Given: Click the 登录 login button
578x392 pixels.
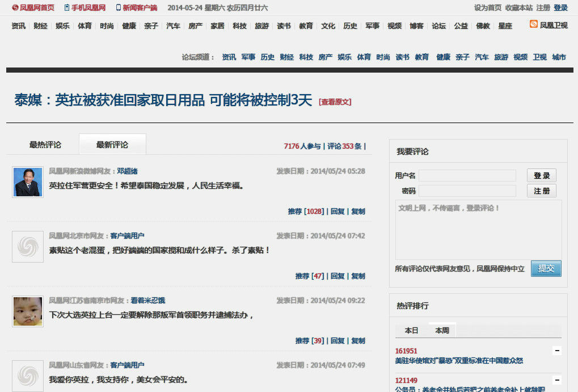Looking at the screenshot, I should [541, 175].
